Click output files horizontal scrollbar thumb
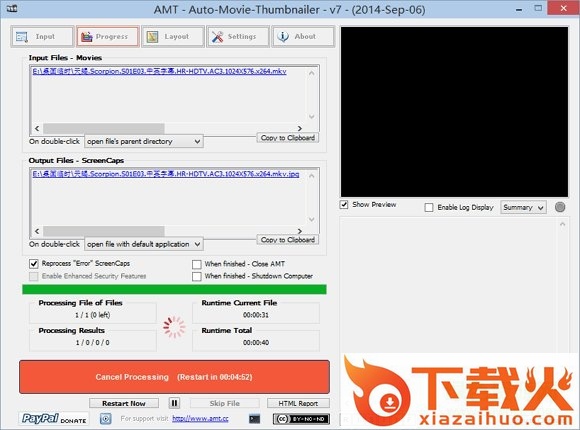 pyautogui.click(x=104, y=231)
